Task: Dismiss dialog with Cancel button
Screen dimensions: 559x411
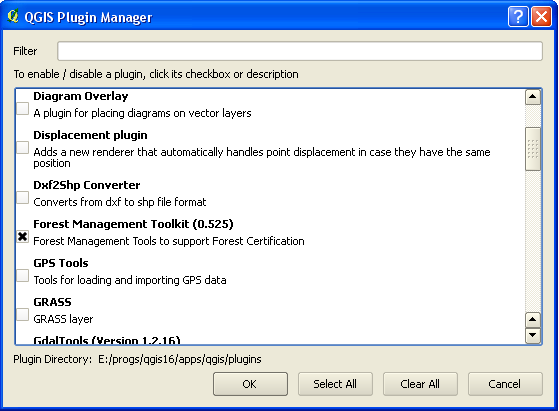Action: click(505, 384)
